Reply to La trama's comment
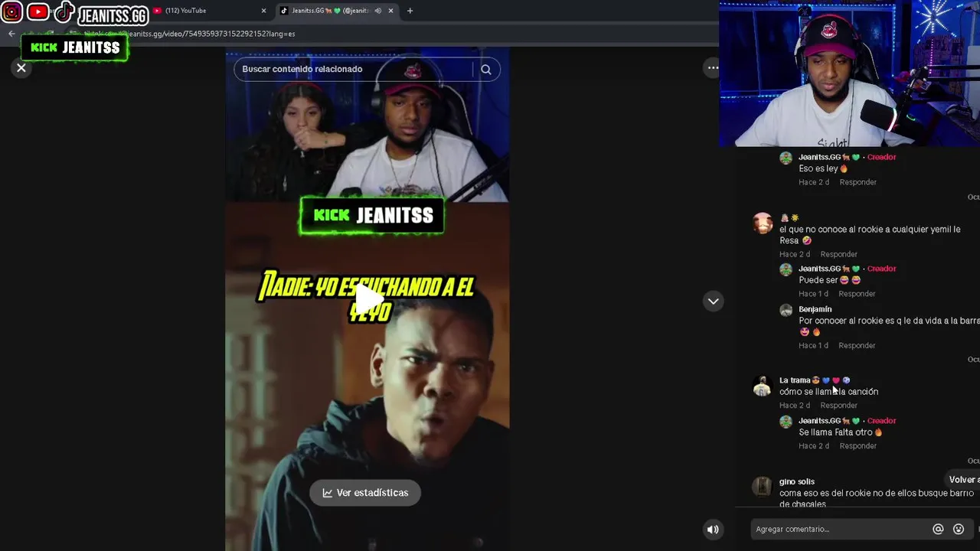 tap(838, 406)
